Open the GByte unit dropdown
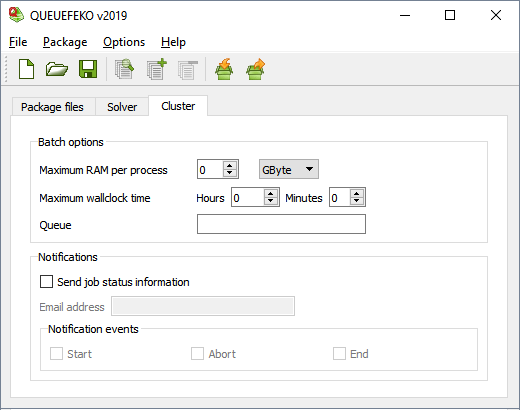The height and width of the screenshot is (410, 520). point(289,169)
